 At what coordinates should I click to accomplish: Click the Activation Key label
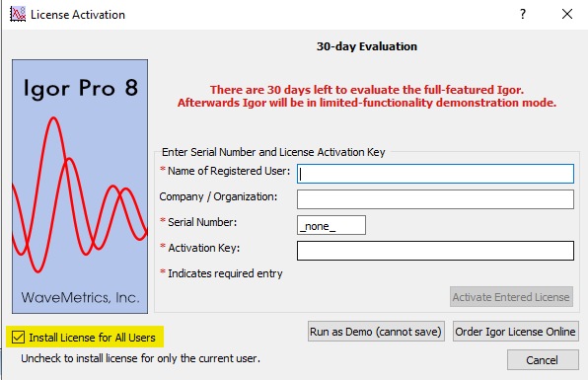point(200,248)
